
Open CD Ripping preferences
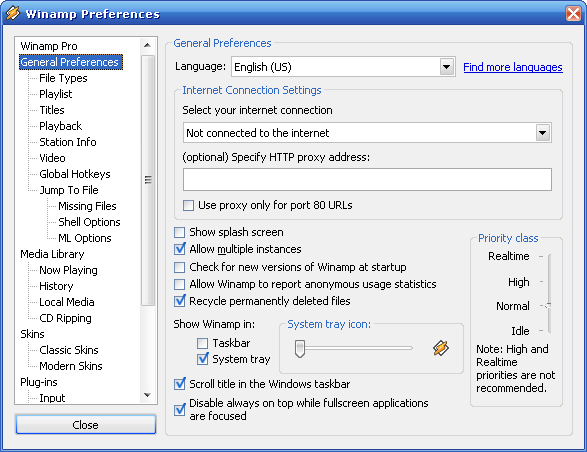pyautogui.click(x=66, y=318)
